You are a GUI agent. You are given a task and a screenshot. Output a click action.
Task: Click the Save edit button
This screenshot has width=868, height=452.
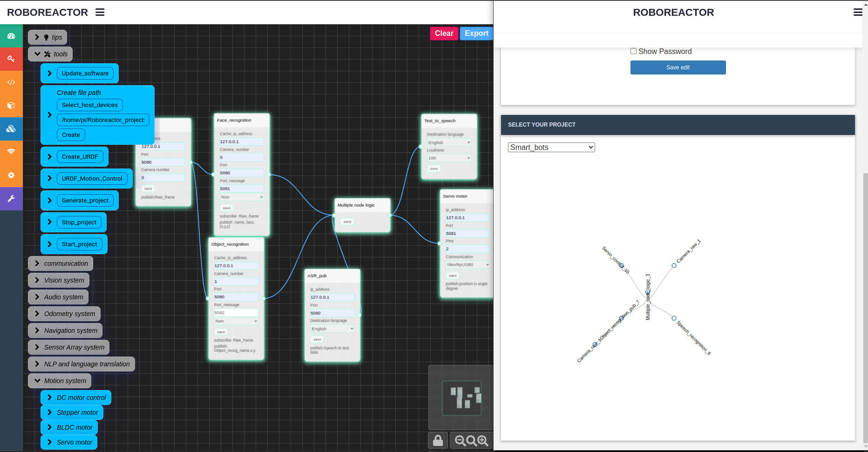[678, 67]
